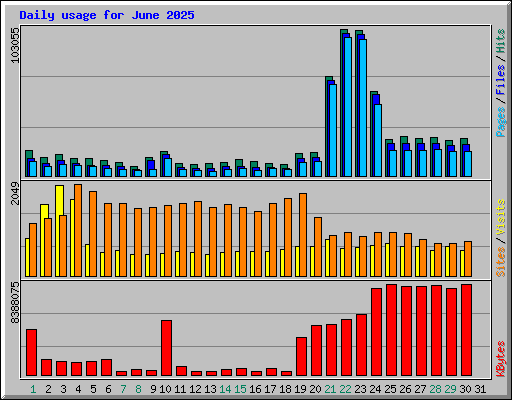Click the "Daily usage for June 2025" title
512x400 pixels.
coord(107,15)
